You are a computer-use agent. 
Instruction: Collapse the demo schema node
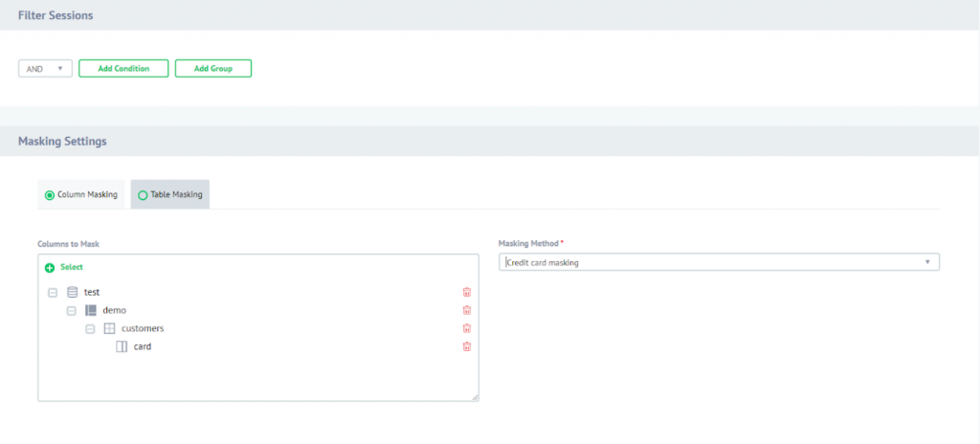tap(72, 310)
